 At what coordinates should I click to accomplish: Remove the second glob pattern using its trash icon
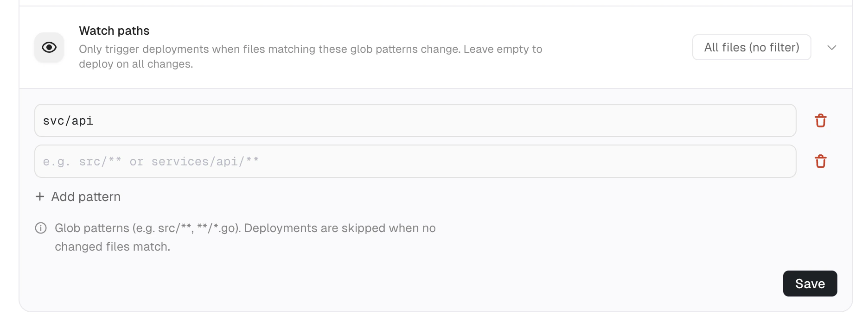[x=821, y=161]
